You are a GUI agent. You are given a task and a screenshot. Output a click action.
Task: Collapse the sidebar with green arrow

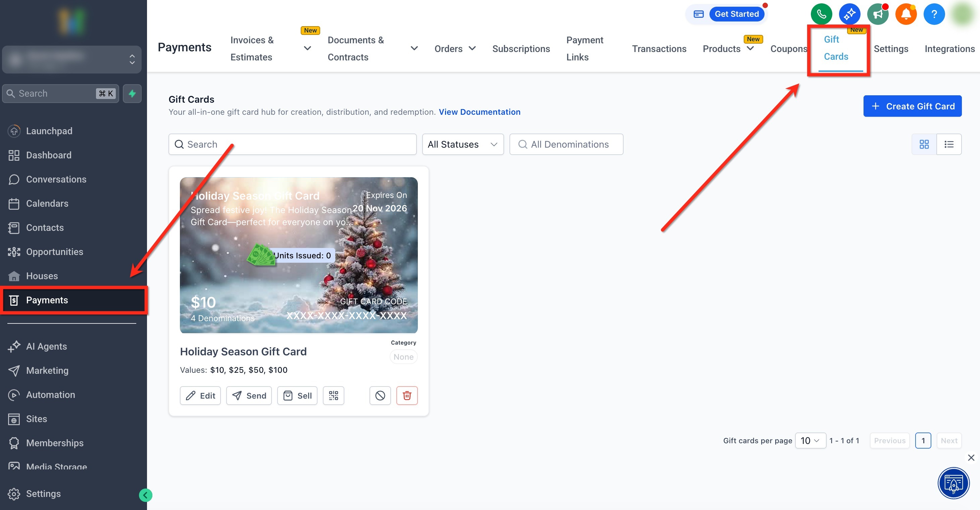tap(145, 495)
